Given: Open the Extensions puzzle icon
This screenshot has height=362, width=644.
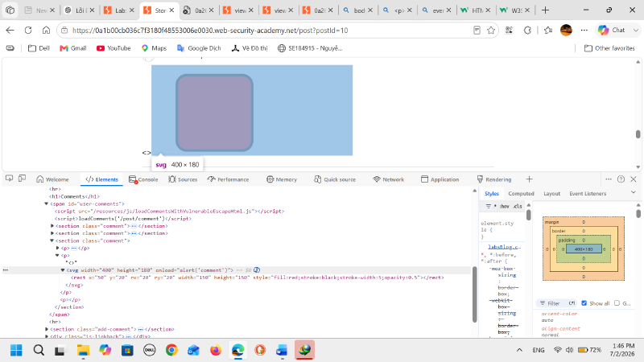Looking at the screenshot, I should pos(527,30).
